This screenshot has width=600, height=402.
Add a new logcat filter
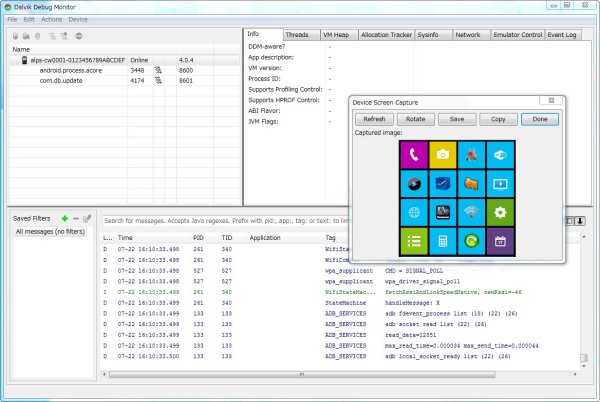click(65, 217)
